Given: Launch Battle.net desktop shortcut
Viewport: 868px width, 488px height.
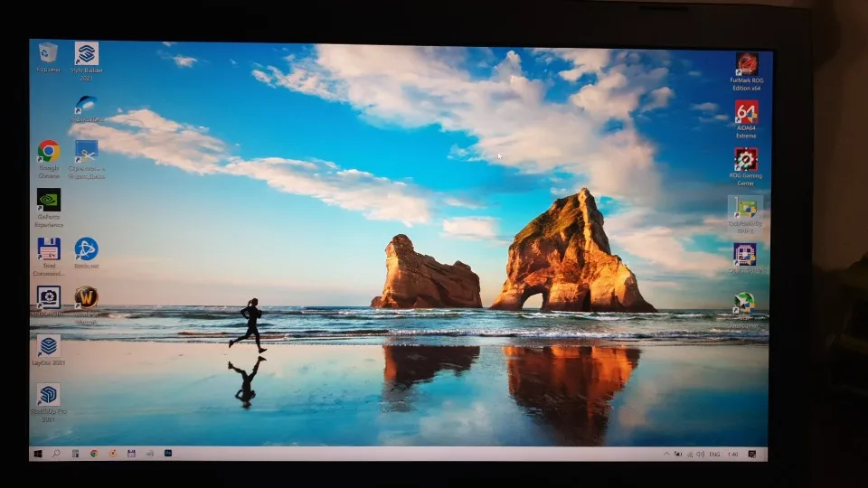Looking at the screenshot, I should tap(87, 253).
